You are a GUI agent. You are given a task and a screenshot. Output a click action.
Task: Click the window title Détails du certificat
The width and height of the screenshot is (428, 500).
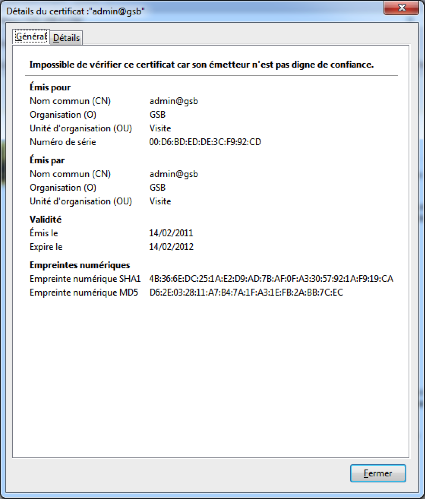click(x=75, y=11)
